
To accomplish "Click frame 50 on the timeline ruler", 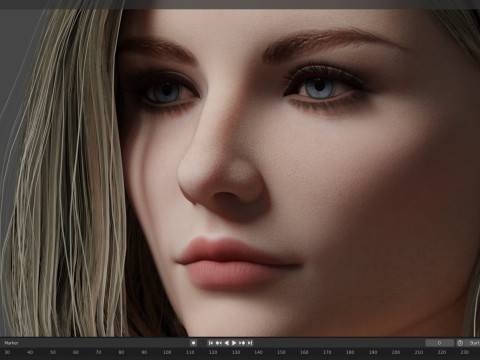I will tap(53, 352).
